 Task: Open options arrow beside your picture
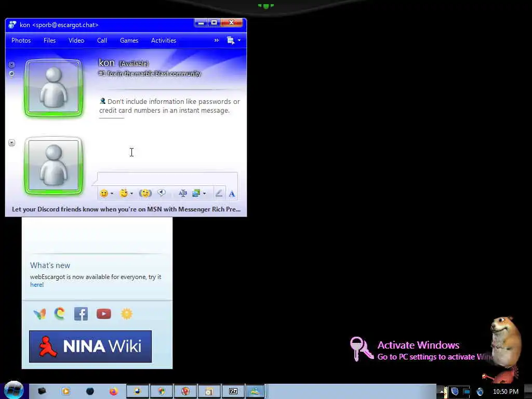pyautogui.click(x=11, y=143)
